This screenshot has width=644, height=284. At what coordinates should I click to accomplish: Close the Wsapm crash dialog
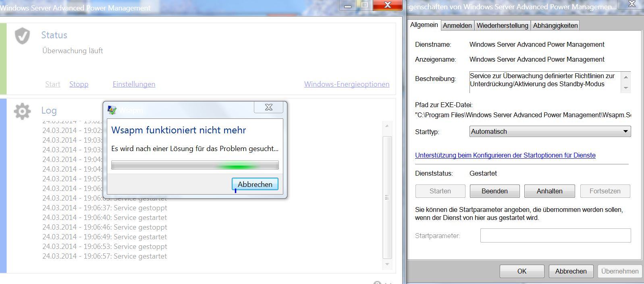(268, 107)
